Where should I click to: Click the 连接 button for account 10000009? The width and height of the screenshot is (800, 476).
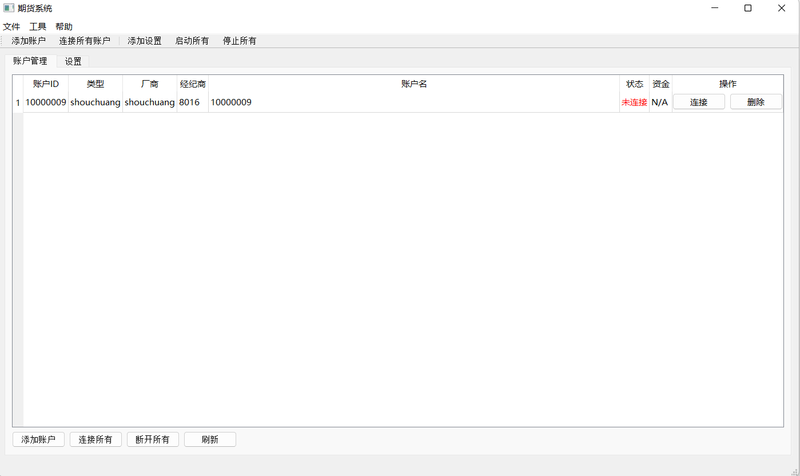click(698, 102)
